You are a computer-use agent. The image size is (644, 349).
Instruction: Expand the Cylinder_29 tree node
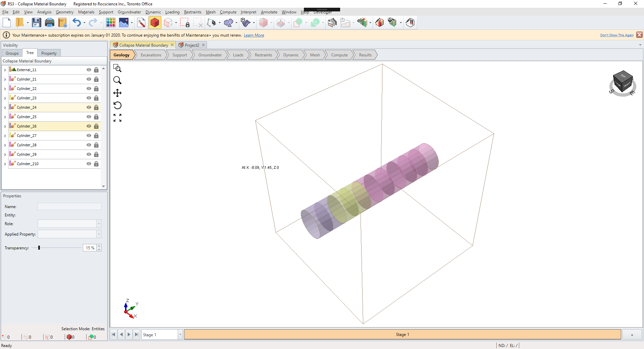5,154
